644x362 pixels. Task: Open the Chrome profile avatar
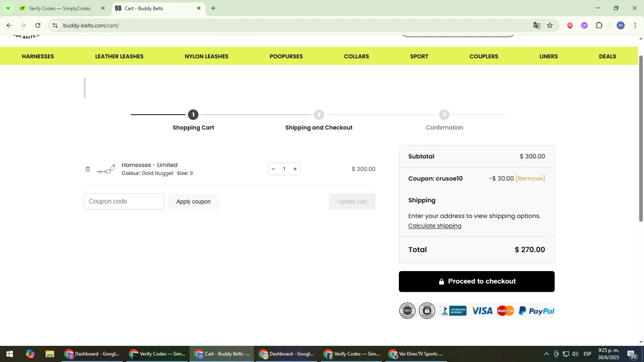coord(620,26)
